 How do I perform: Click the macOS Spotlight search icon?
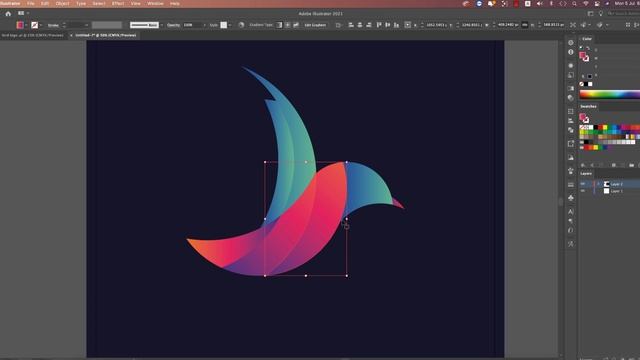[574, 3]
